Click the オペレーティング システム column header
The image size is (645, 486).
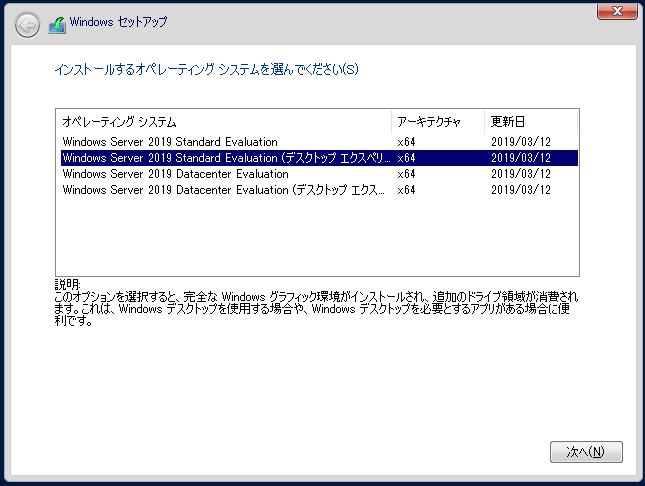point(224,122)
